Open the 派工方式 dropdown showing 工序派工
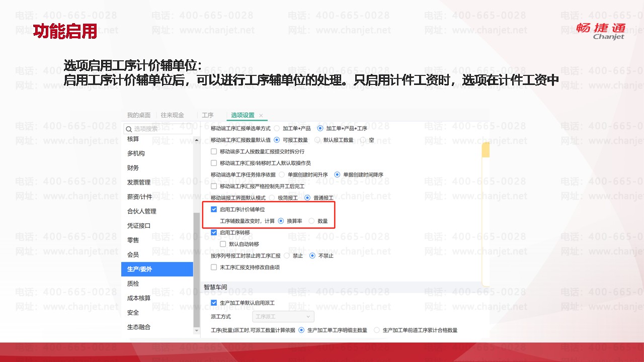Viewport: 644px width, 362px height. [283, 317]
